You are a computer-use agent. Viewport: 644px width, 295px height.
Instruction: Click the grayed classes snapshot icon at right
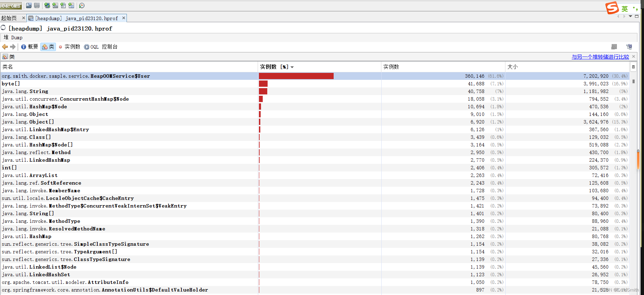614,47
